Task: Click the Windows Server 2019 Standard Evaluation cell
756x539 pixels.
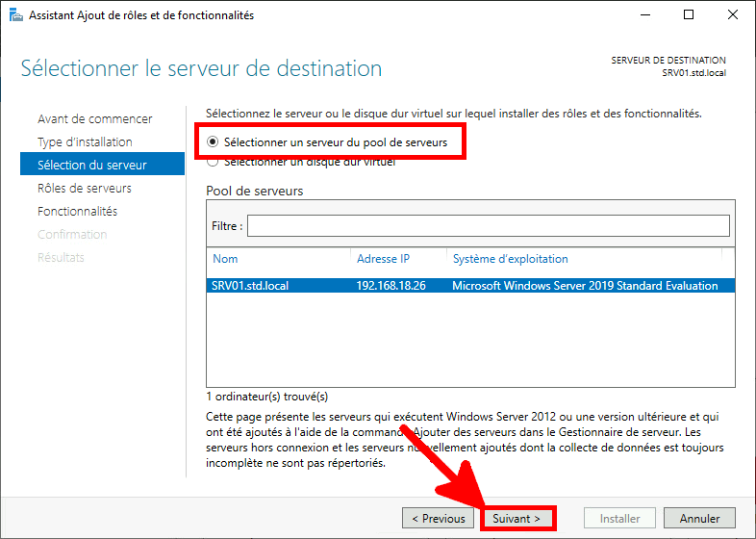Action: [x=585, y=286]
